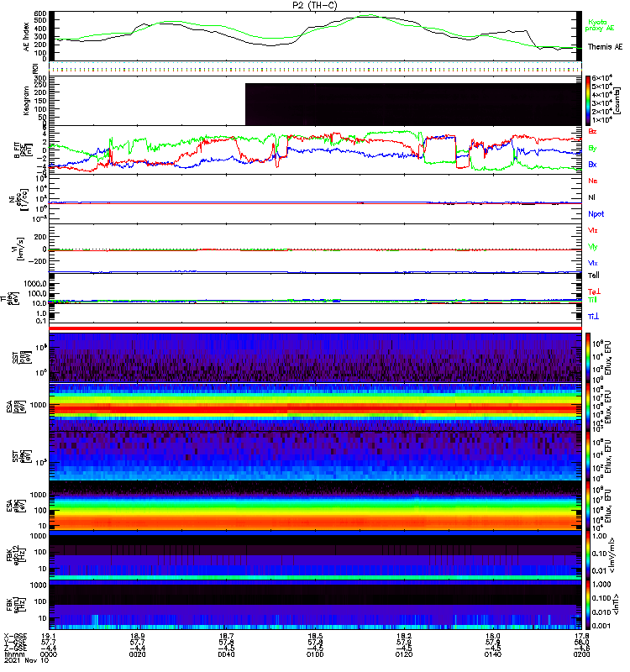Click the FBK scm1 nT color bar
This screenshot has height=672, width=630.
pyautogui.click(x=588, y=605)
